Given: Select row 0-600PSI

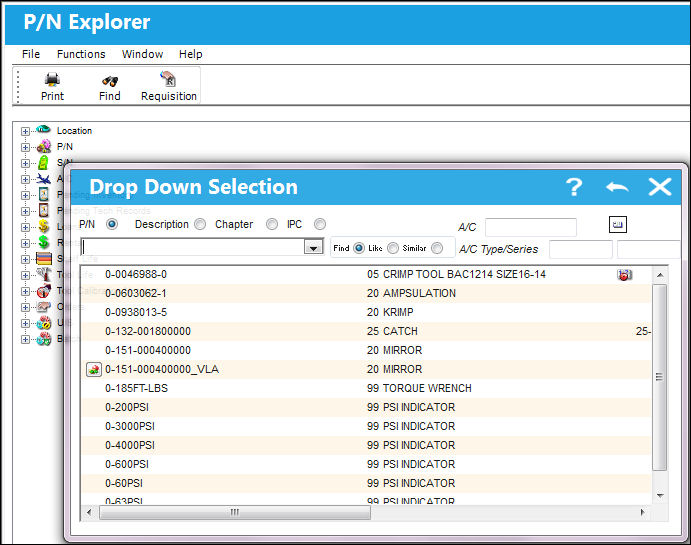Looking at the screenshot, I should coord(366,464).
